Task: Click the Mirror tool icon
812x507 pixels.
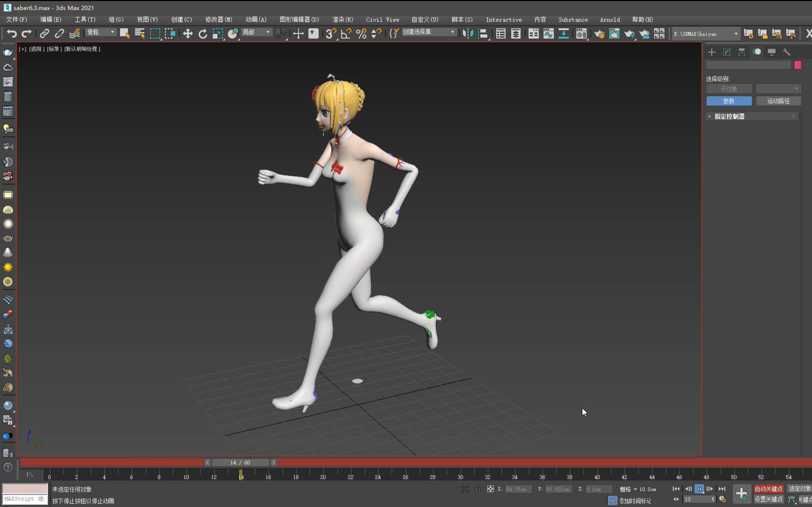Action: (467, 34)
